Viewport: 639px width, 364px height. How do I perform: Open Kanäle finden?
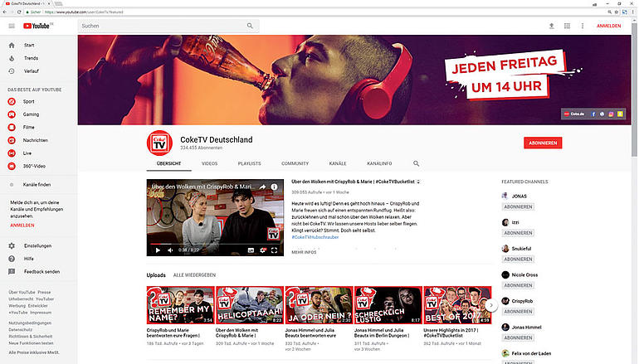pyautogui.click(x=37, y=184)
